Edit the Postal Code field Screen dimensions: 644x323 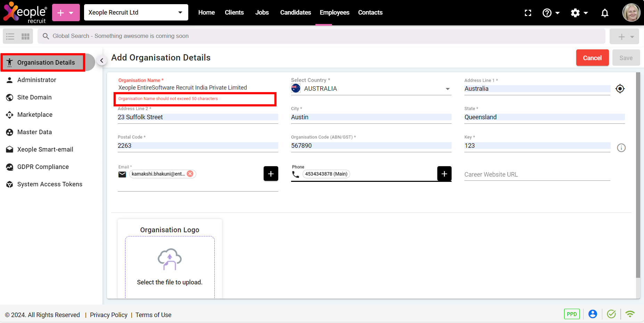198,146
